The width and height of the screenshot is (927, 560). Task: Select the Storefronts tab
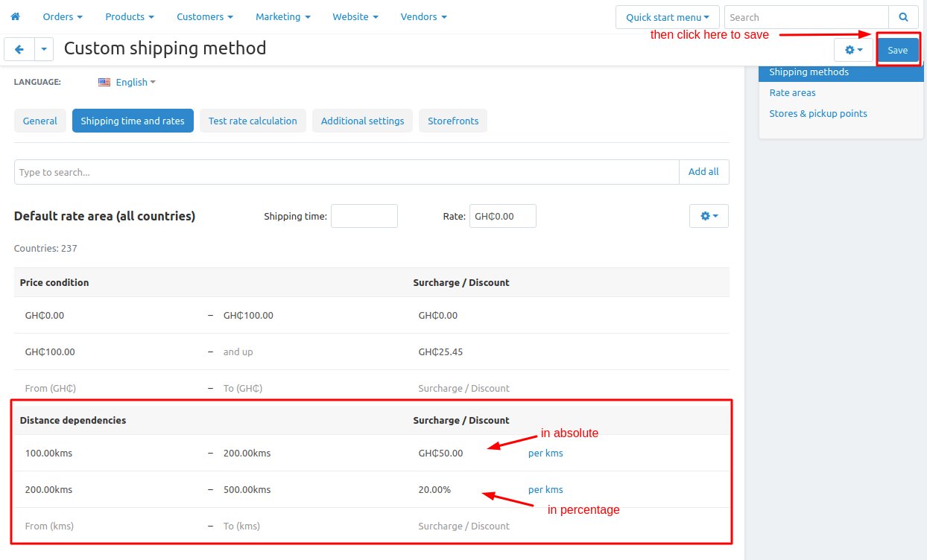[453, 121]
